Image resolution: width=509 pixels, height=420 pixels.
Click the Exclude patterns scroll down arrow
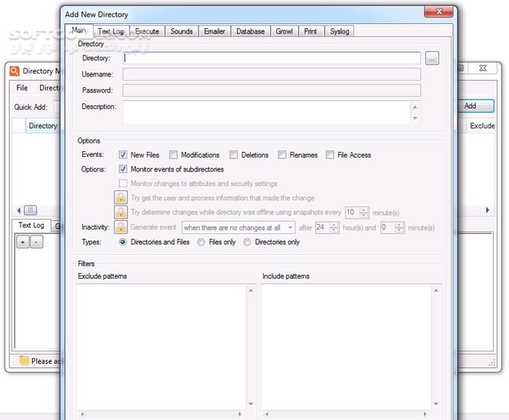click(251, 404)
